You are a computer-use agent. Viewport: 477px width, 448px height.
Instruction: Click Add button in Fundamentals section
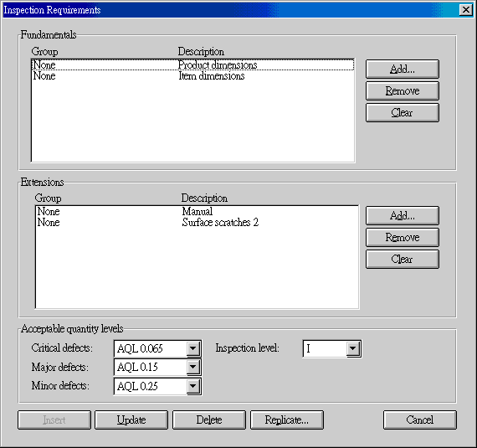click(x=403, y=70)
